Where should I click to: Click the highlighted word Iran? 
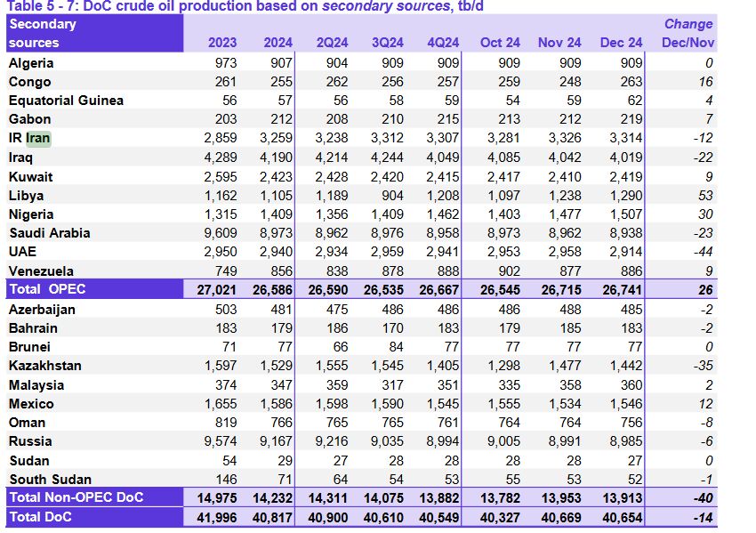38,138
